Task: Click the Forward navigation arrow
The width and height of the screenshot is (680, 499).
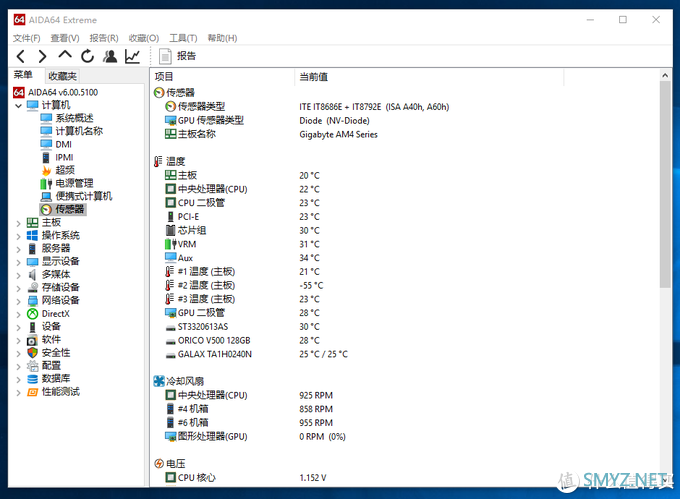Action: point(42,56)
